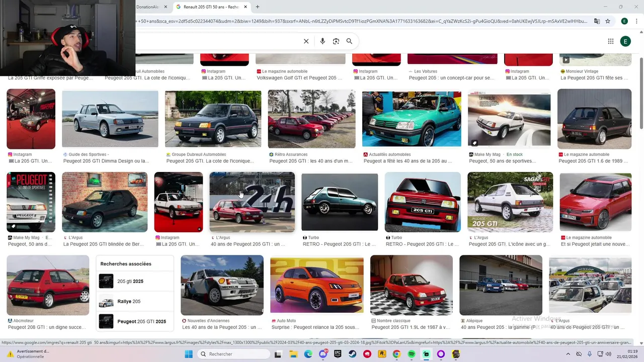This screenshot has width=644, height=362.
Task: Switch to Chrome in taskbar
Action: (x=396, y=354)
